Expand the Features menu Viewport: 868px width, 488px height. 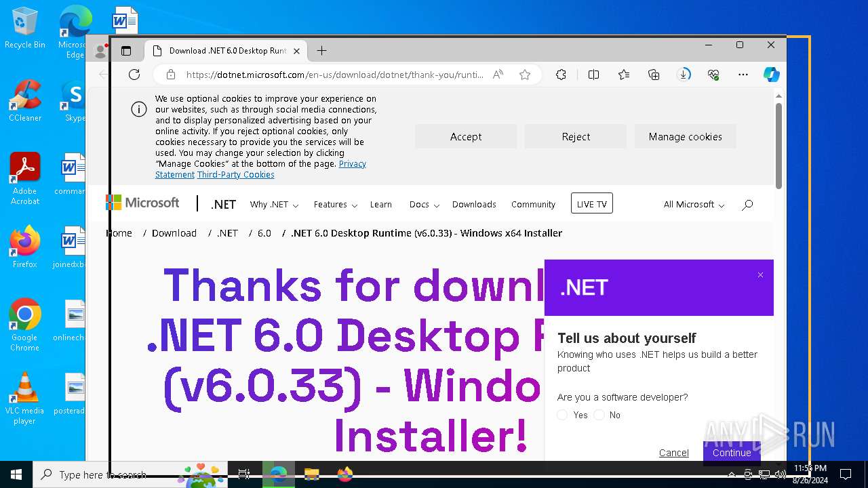pos(335,205)
